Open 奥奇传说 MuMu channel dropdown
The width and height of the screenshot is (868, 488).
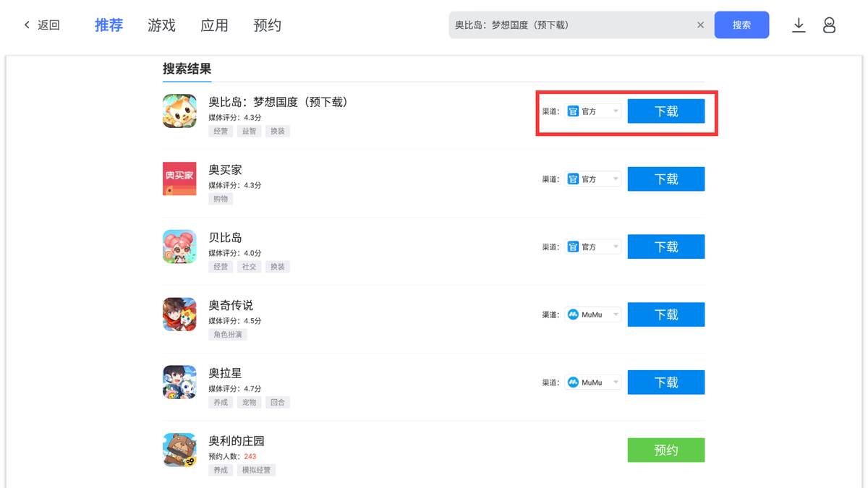point(592,314)
